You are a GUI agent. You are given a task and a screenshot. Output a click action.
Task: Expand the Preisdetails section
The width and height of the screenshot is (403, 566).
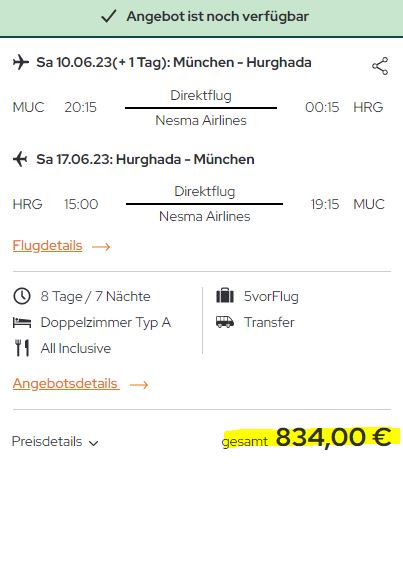pos(55,441)
